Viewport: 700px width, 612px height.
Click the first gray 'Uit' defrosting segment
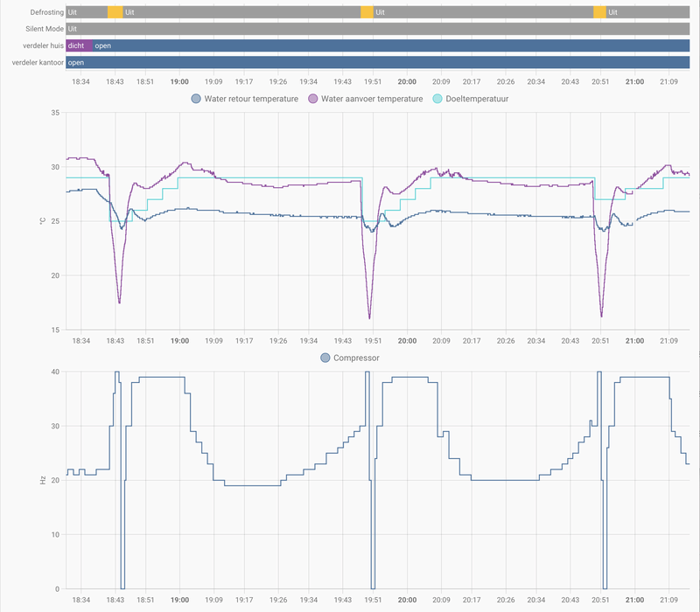[x=87, y=12]
